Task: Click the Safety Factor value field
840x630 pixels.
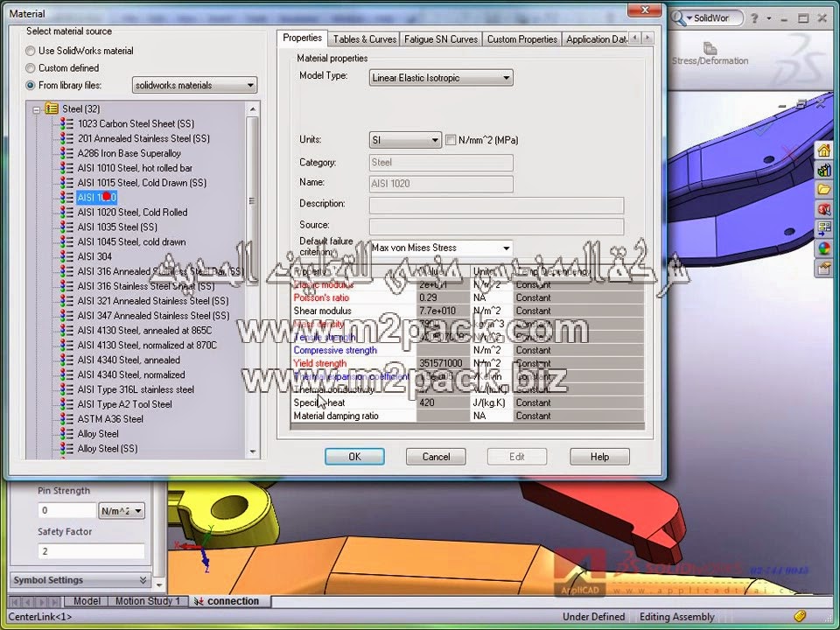Action: pos(91,551)
